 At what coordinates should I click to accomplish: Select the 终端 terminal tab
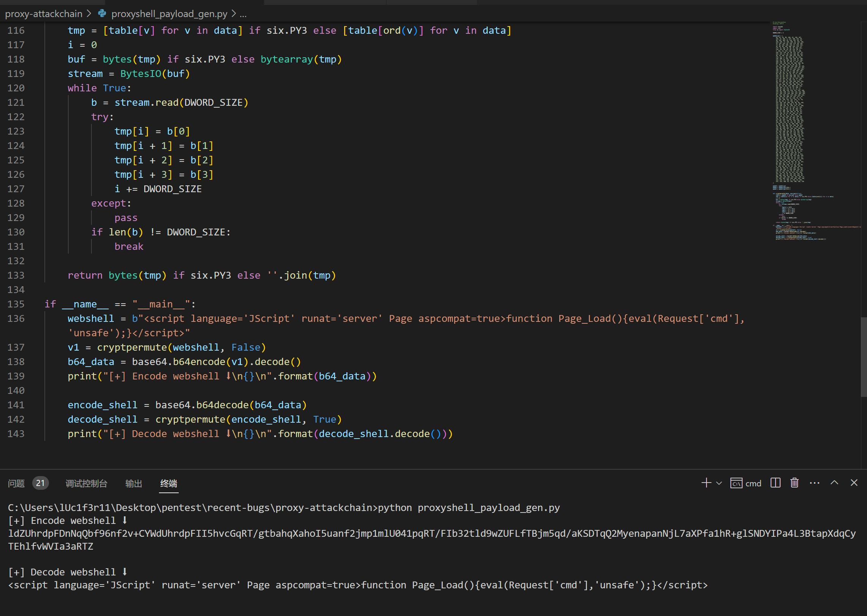point(168,483)
